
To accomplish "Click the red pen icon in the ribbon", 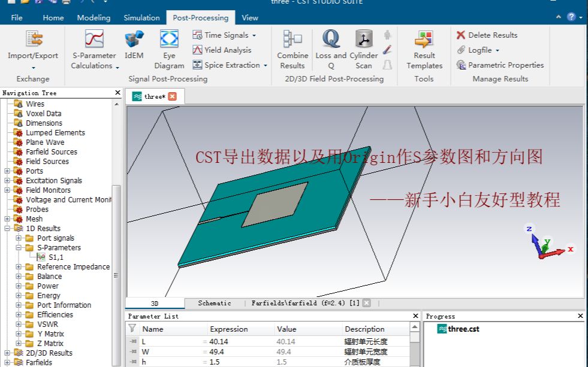I will 387,50.
